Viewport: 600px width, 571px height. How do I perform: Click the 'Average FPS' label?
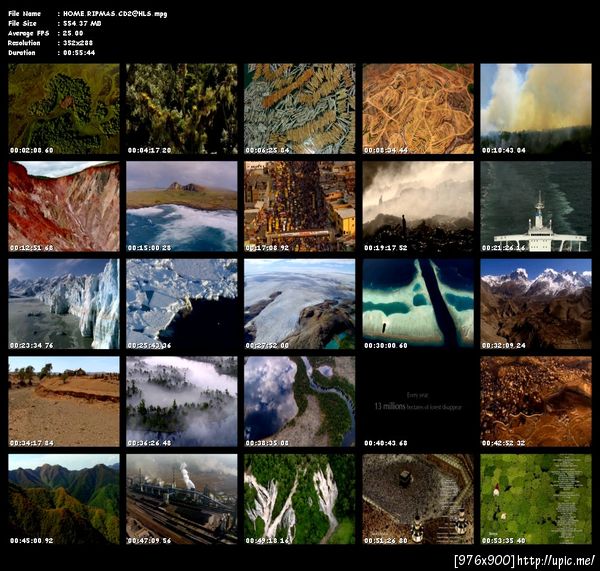point(29,33)
